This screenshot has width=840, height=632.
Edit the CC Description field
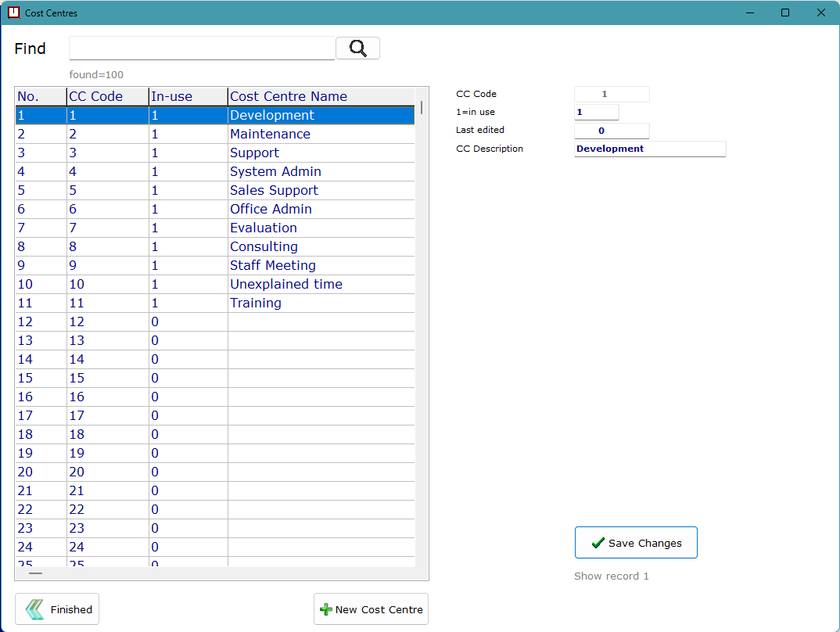tap(649, 149)
